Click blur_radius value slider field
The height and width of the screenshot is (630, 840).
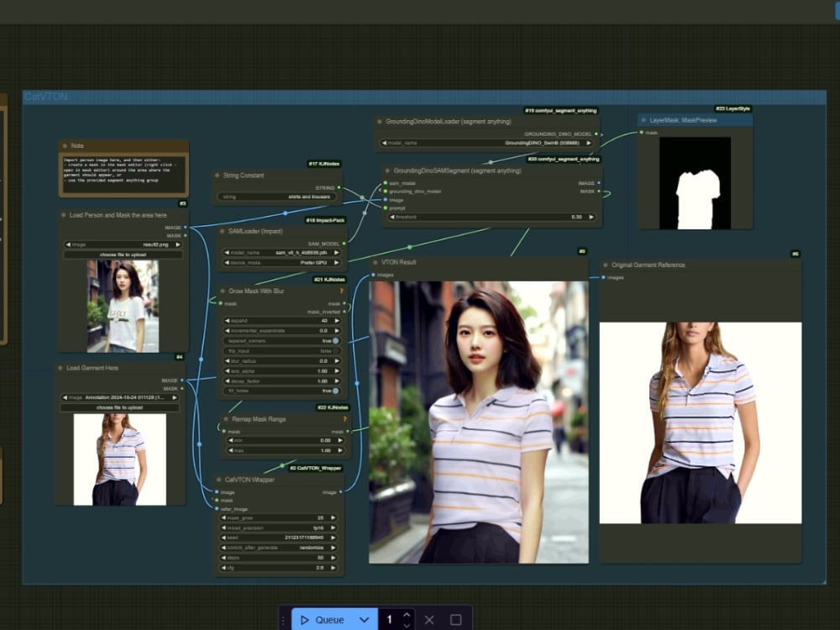coord(281,361)
